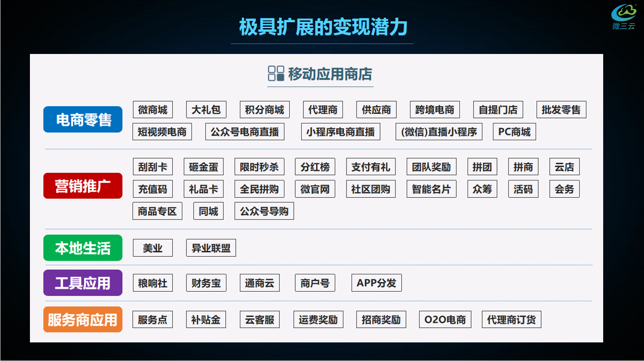Click the (微信)直播小程序 box
Screen dimensions: 644x361
click(x=439, y=132)
